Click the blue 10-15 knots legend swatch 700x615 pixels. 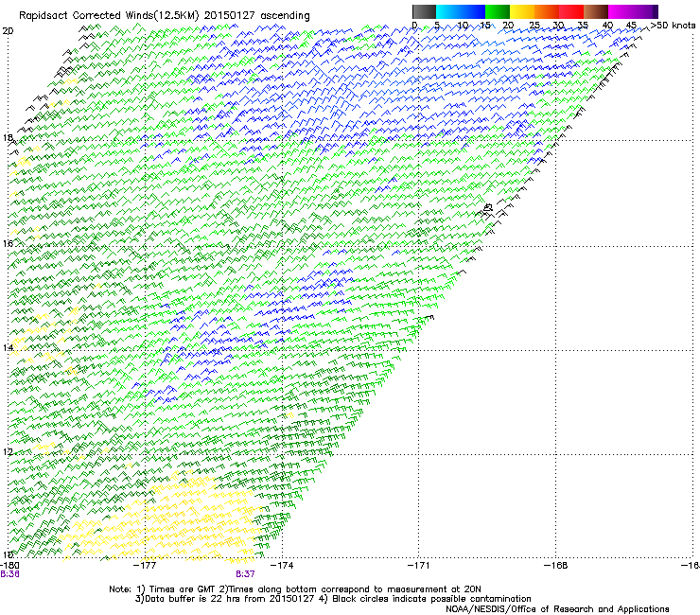[x=473, y=11]
